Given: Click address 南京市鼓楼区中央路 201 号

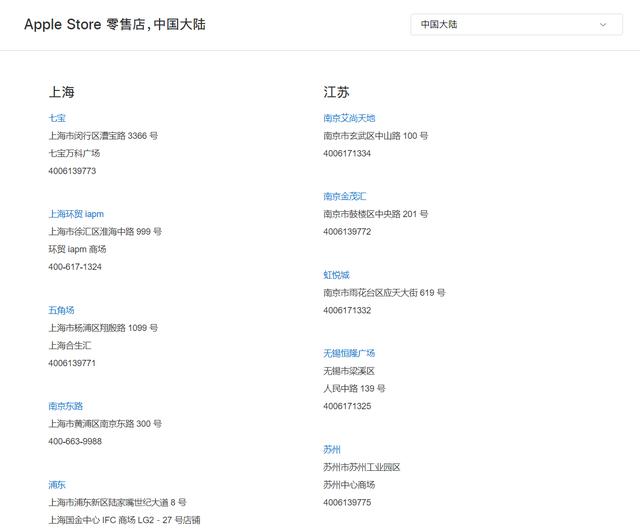Looking at the screenshot, I should (x=376, y=214).
